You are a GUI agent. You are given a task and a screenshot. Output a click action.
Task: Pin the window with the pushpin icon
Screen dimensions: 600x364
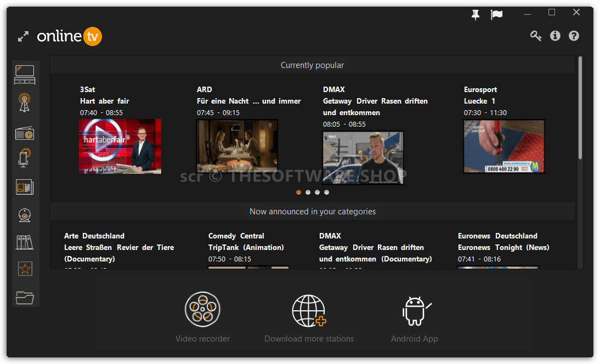[476, 15]
